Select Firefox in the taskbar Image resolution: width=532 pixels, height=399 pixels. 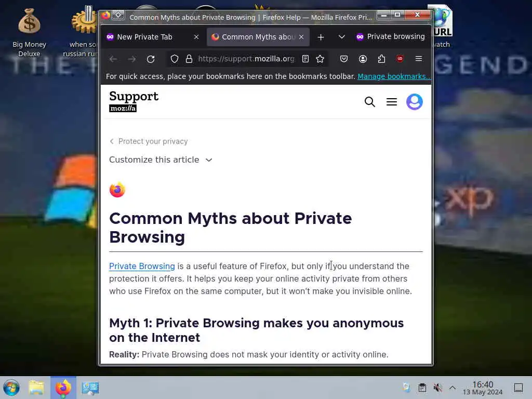tap(63, 388)
